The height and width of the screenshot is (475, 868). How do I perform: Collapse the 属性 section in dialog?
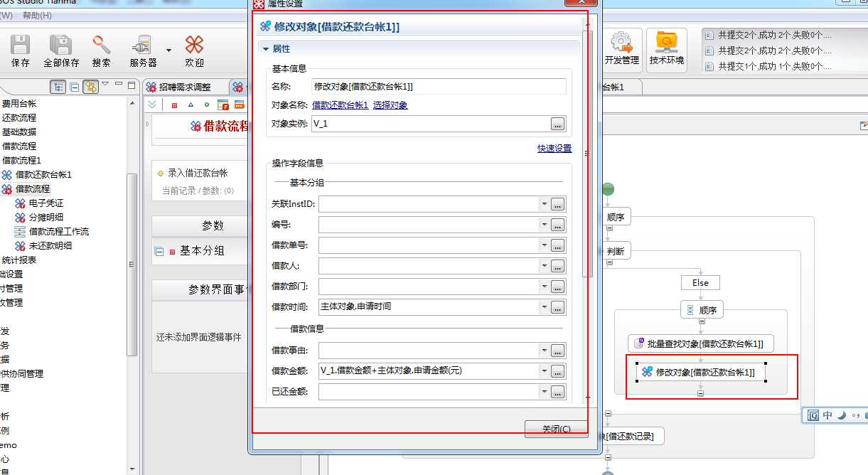click(267, 49)
